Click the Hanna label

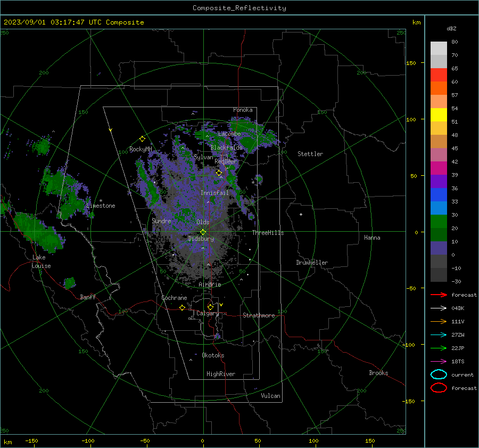tap(372, 238)
